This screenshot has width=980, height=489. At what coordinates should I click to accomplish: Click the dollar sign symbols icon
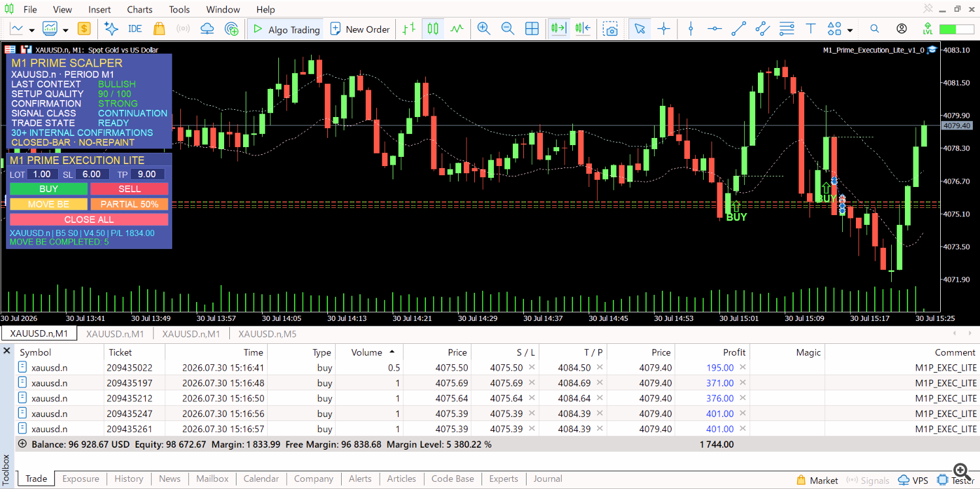point(84,29)
